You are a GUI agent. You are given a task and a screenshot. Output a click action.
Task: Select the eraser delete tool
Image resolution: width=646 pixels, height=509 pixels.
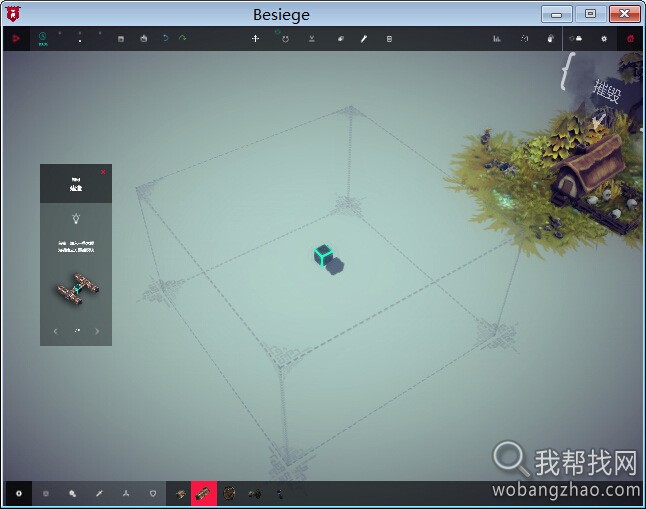coord(341,39)
